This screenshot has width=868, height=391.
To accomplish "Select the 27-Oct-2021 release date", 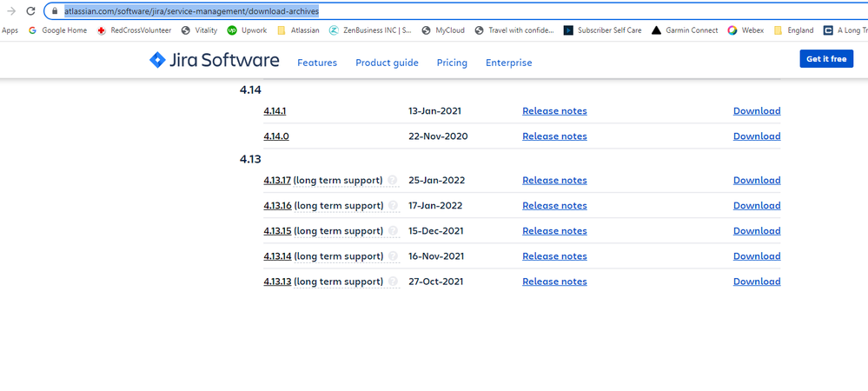I will point(435,282).
